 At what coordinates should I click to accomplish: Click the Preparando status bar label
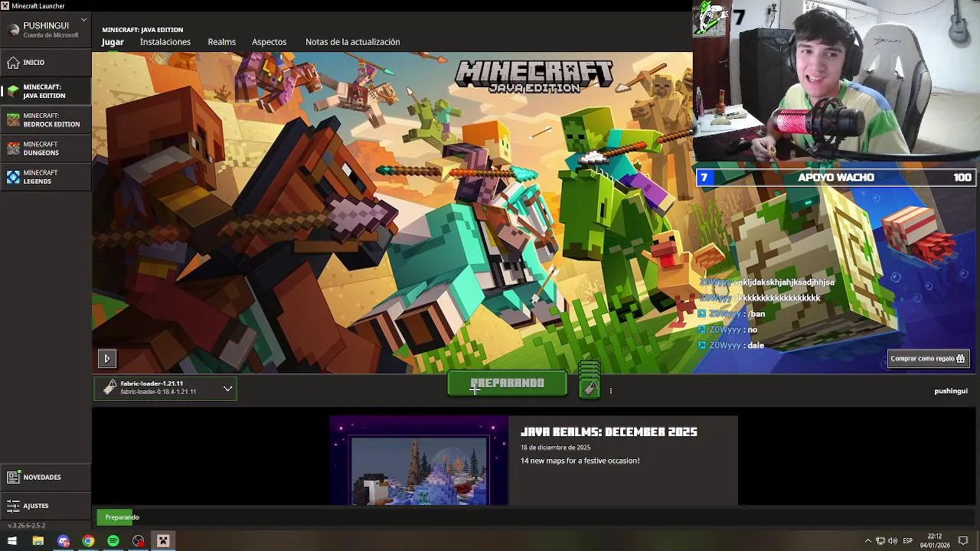click(122, 517)
